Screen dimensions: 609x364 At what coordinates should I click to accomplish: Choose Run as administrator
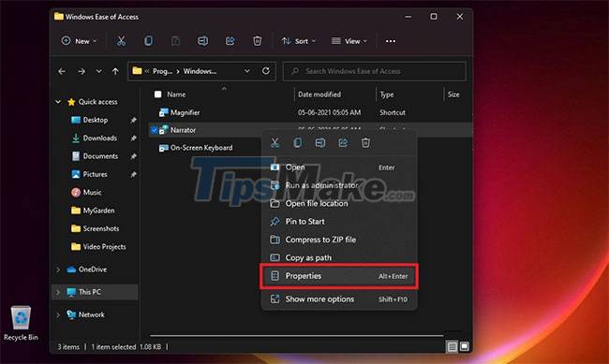pyautogui.click(x=339, y=185)
